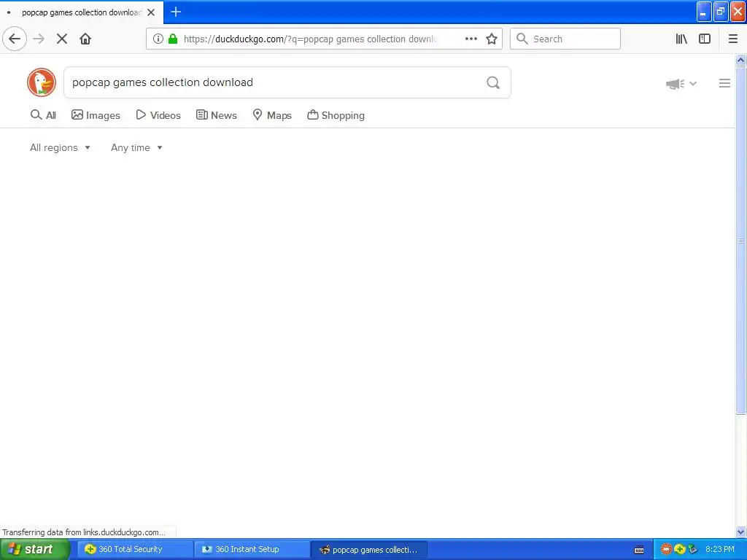Click the 360 green plus tray icon
Viewport: 747px width, 560px height.
click(679, 549)
